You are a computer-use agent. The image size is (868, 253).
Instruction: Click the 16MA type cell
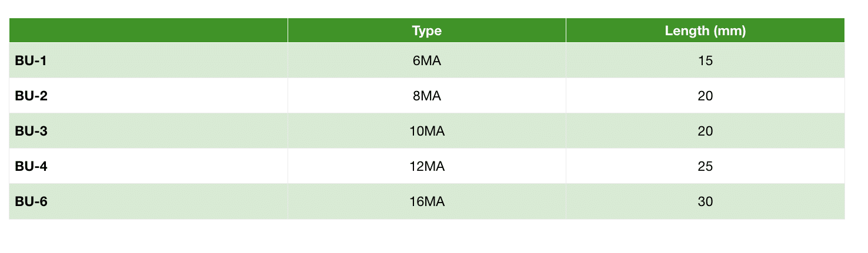(x=427, y=201)
